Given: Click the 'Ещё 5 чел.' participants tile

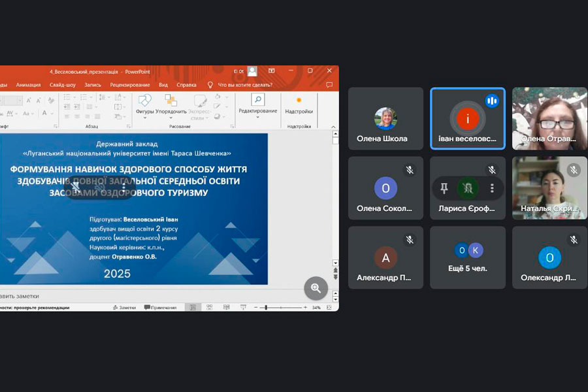Looking at the screenshot, I should [x=468, y=257].
